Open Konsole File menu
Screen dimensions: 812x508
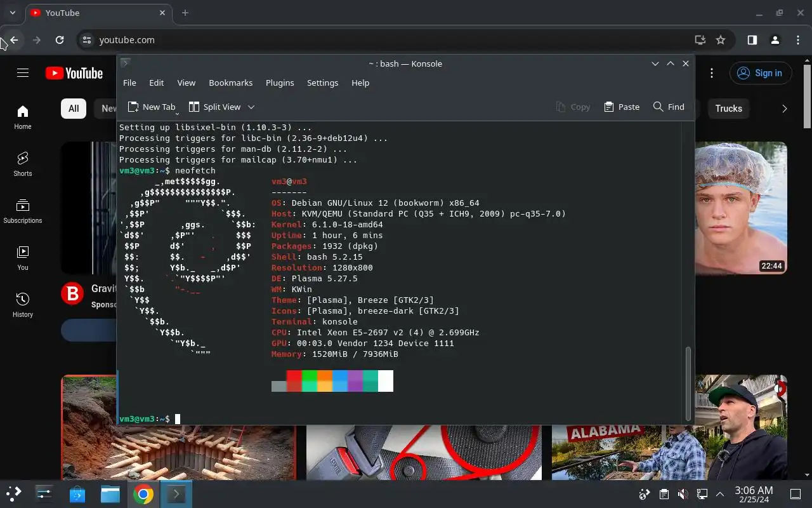coord(129,83)
